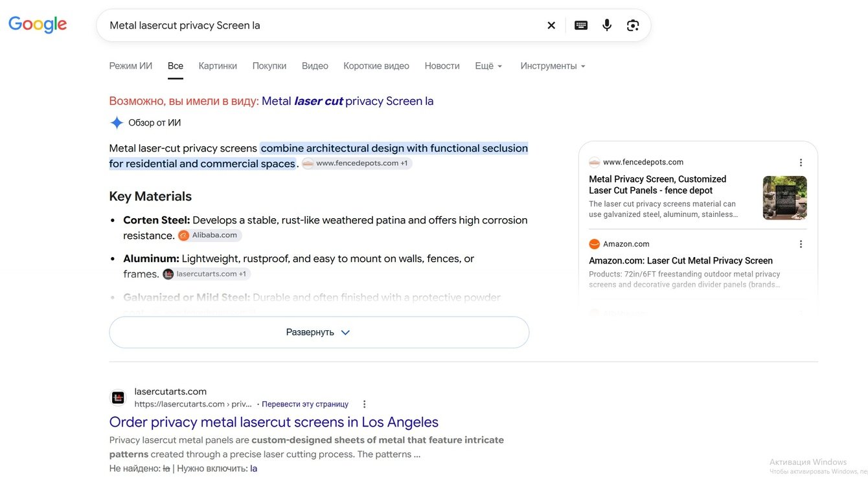868x492 pixels.
Task: Select the Картинки tab
Action: tap(218, 66)
